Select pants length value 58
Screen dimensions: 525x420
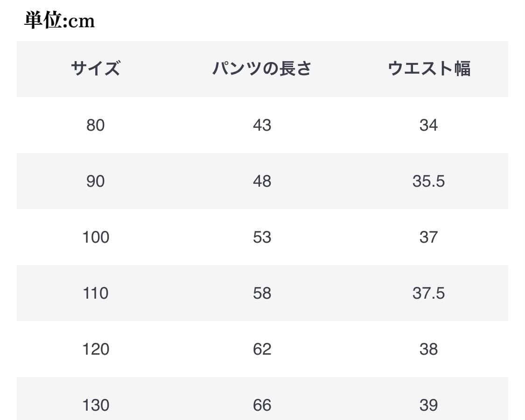click(262, 293)
